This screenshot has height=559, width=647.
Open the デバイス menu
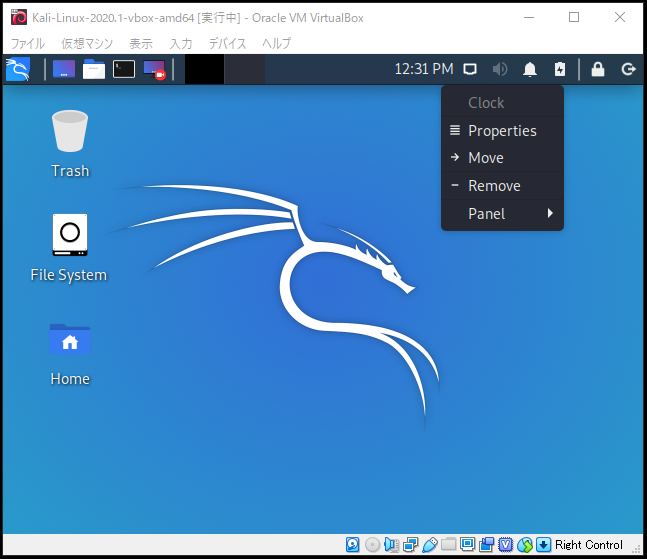pyautogui.click(x=227, y=43)
